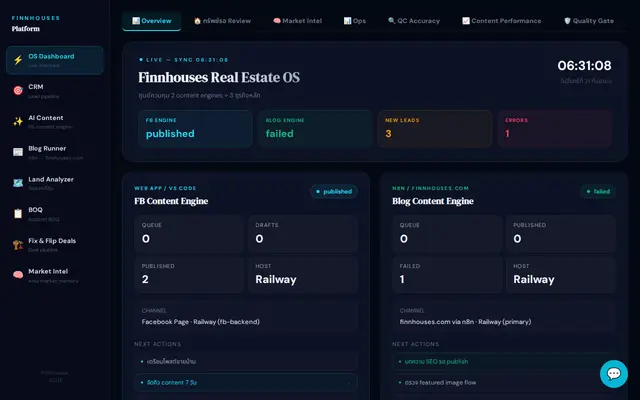Click FB Content Engine Published tile showing 2
Viewport: 640px width, 400px height.
pos(189,275)
